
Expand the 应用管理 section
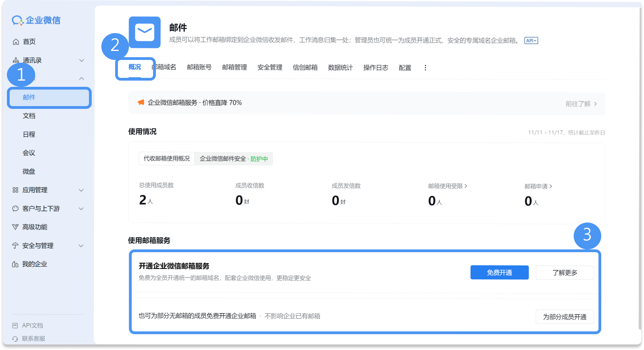click(81, 190)
